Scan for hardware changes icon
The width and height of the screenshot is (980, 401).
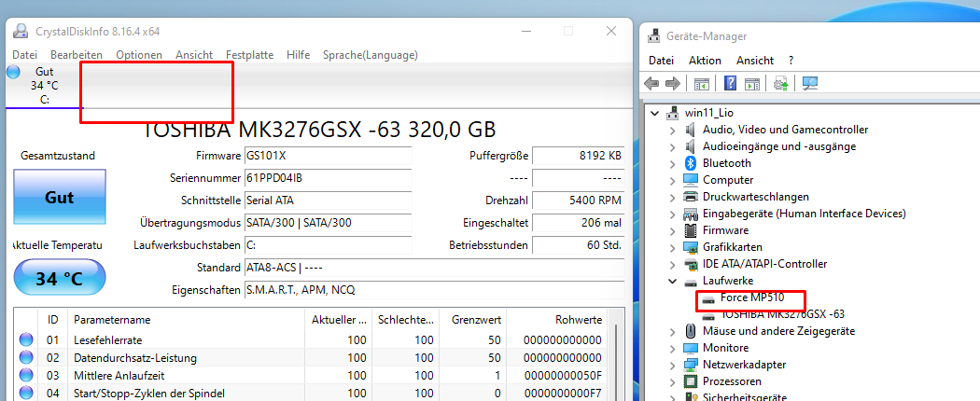pos(810,84)
